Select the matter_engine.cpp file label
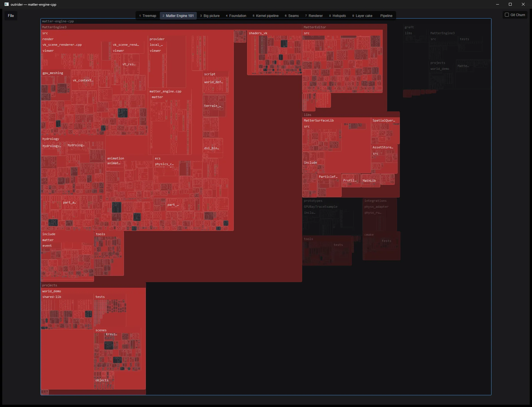This screenshot has width=532, height=407. 165,91
